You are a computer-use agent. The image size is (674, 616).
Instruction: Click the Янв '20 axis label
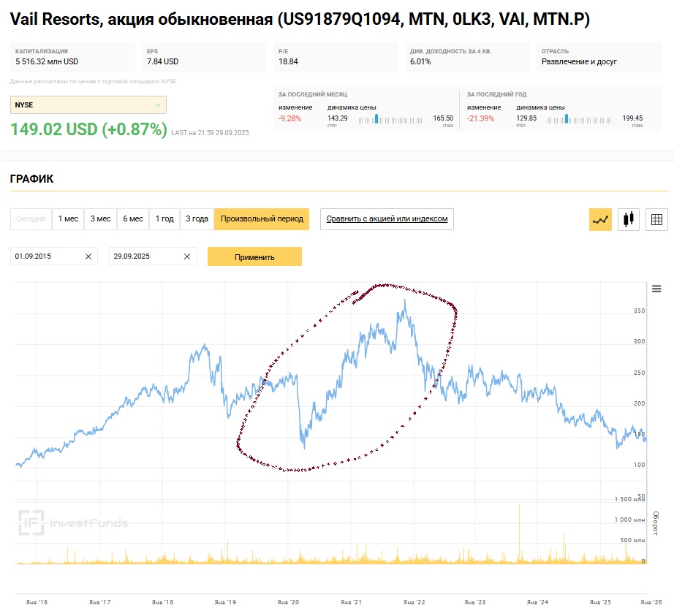click(288, 602)
